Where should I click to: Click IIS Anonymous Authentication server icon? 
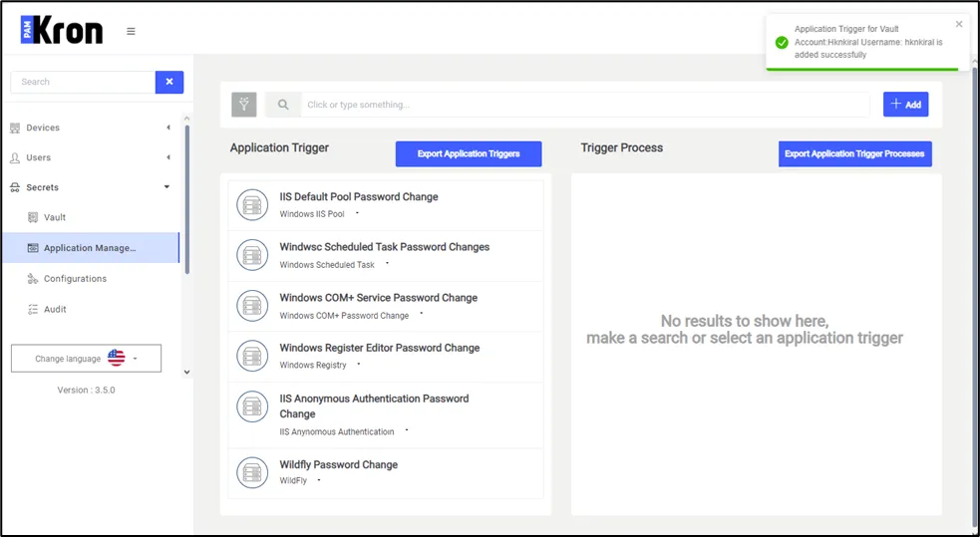[x=252, y=406]
